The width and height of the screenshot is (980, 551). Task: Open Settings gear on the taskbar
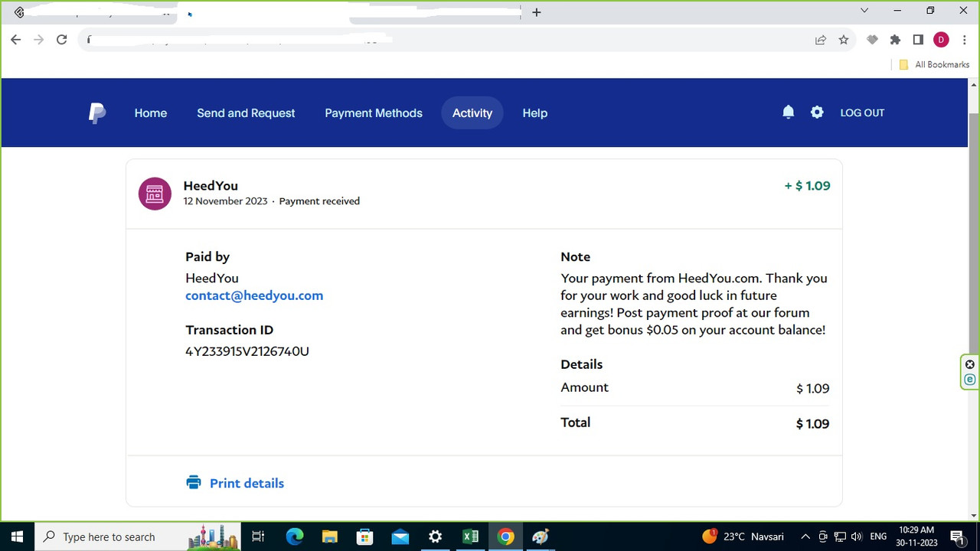tap(435, 536)
